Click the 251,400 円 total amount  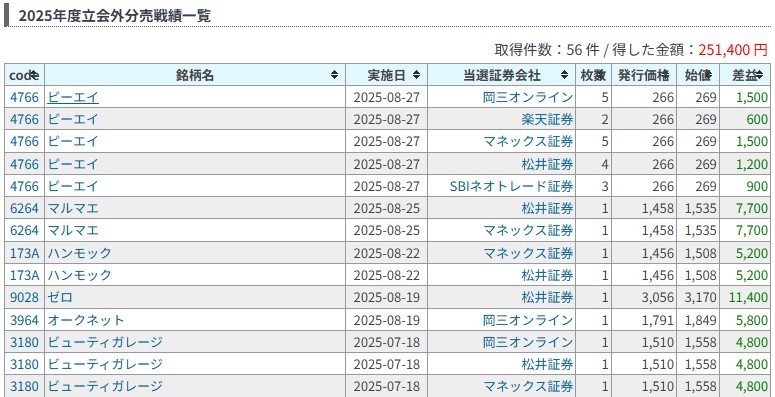tap(733, 50)
